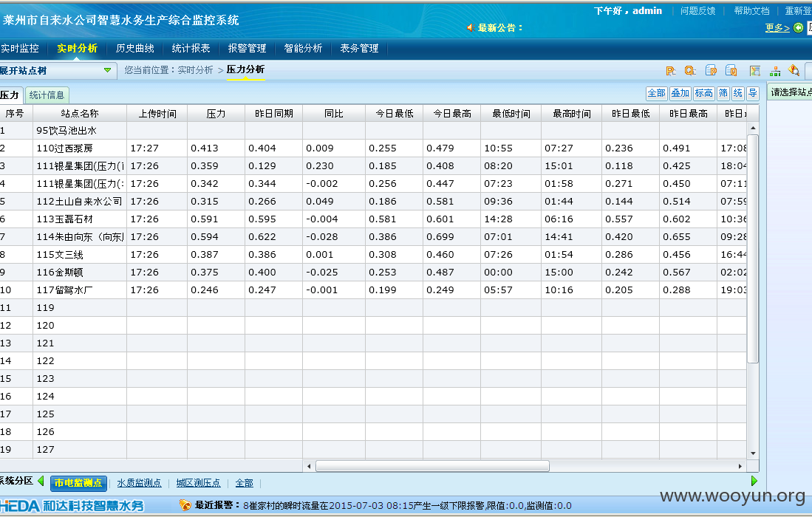Sort by 上传时间 column header
The height and width of the screenshot is (517, 812).
[157, 113]
